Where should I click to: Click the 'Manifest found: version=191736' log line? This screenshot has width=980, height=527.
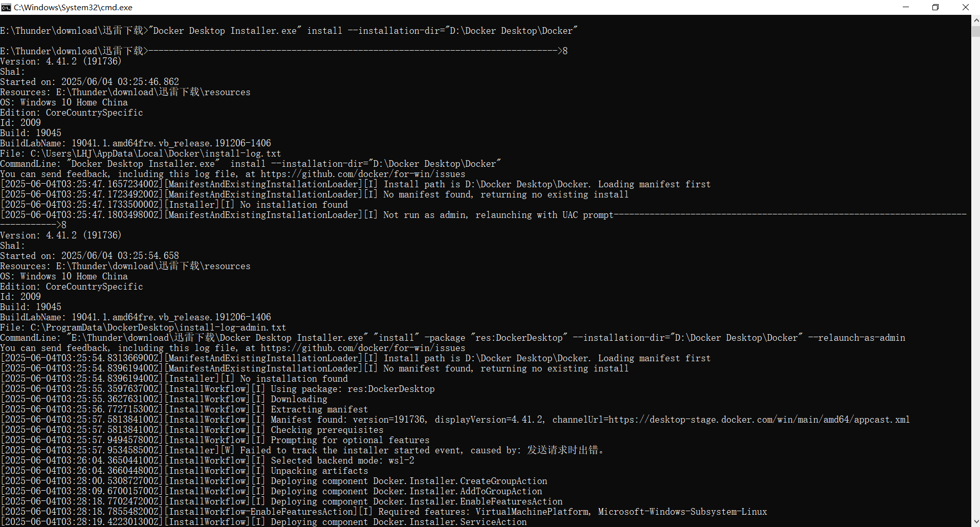(x=455, y=420)
